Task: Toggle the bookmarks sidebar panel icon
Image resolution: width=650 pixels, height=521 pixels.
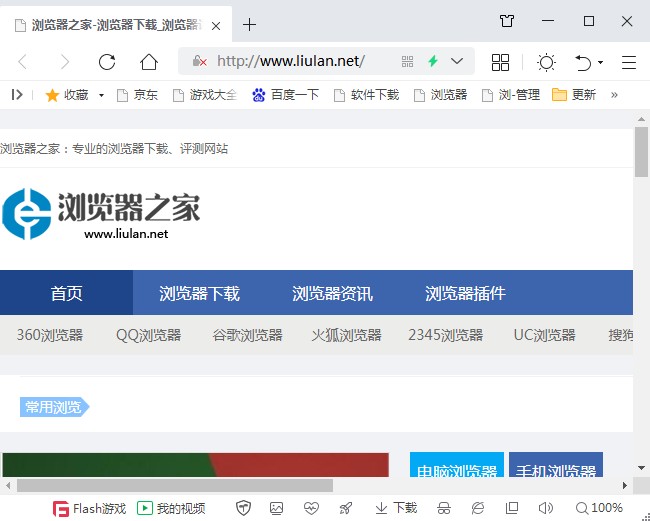Action: click(17, 95)
